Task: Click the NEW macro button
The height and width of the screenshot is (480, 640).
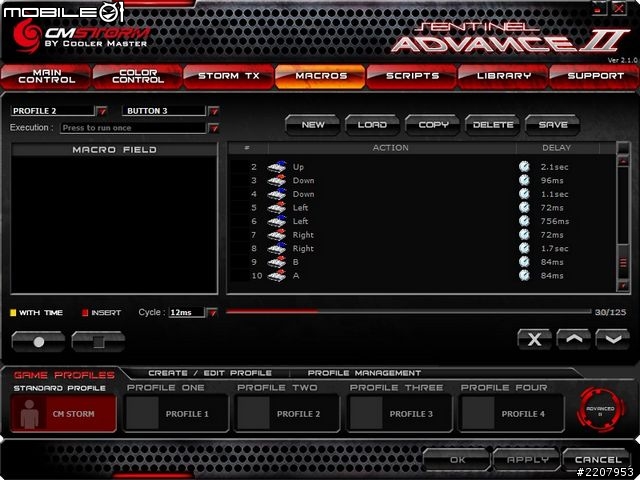Action: 313,125
